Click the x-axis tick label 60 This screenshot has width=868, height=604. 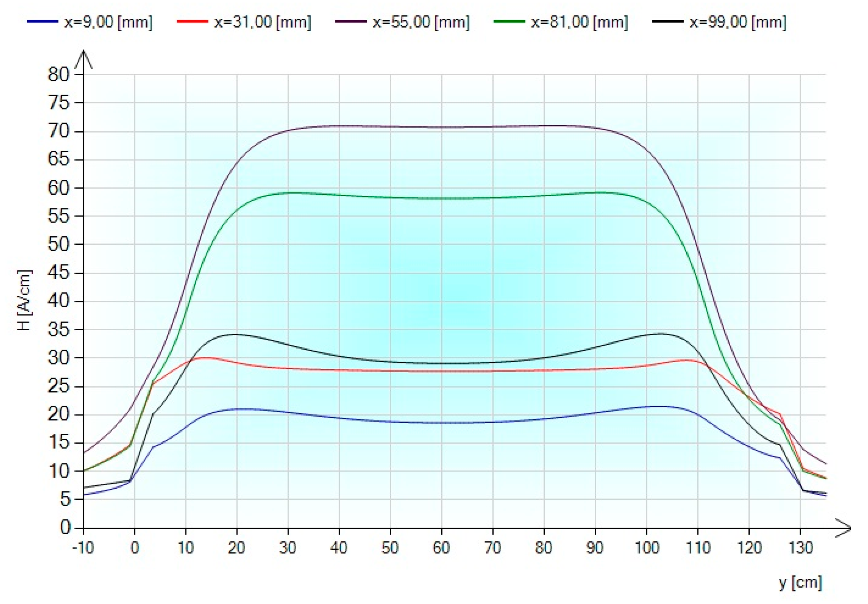coord(441,548)
